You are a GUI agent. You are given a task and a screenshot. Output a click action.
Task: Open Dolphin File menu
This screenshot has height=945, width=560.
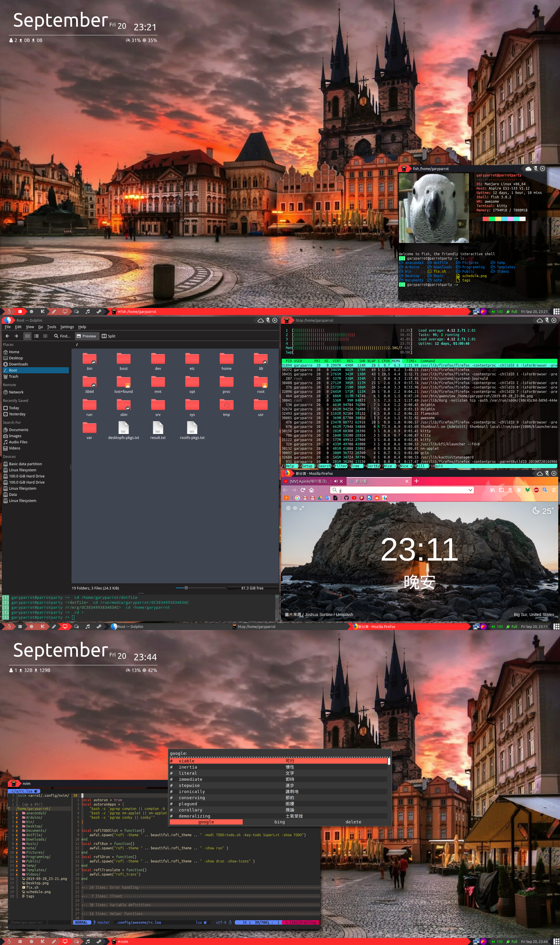(8, 327)
